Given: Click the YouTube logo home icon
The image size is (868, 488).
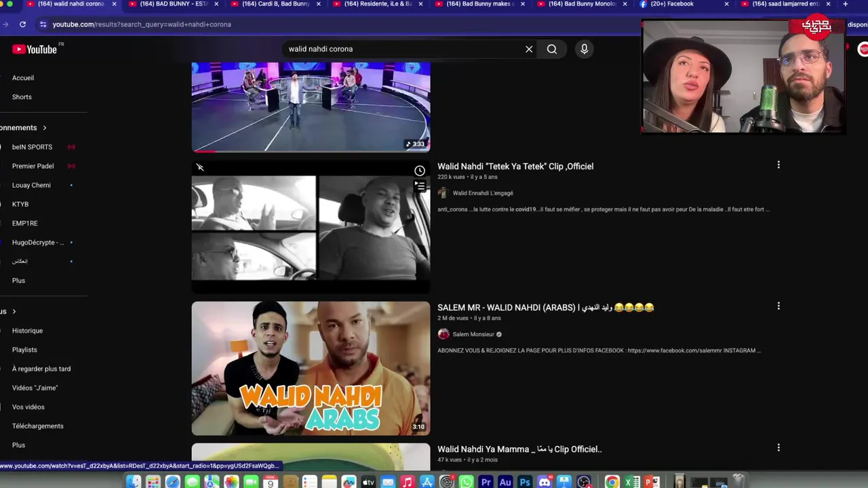Looking at the screenshot, I should 35,49.
